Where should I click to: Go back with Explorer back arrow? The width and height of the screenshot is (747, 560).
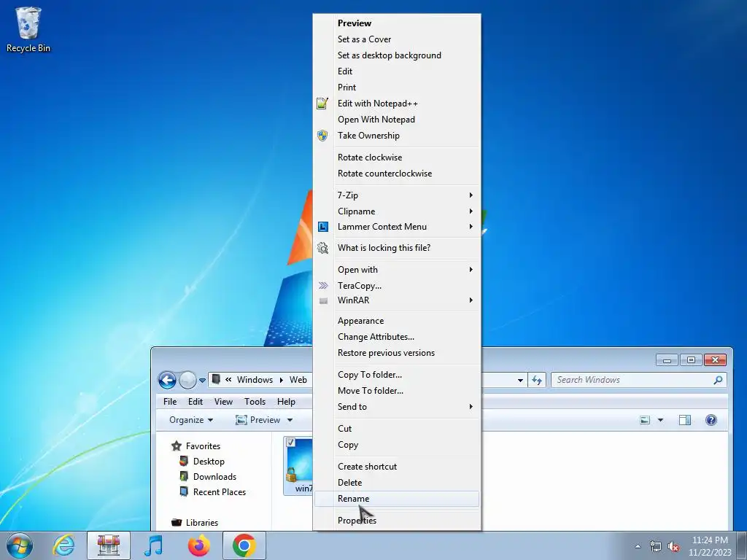coord(167,380)
